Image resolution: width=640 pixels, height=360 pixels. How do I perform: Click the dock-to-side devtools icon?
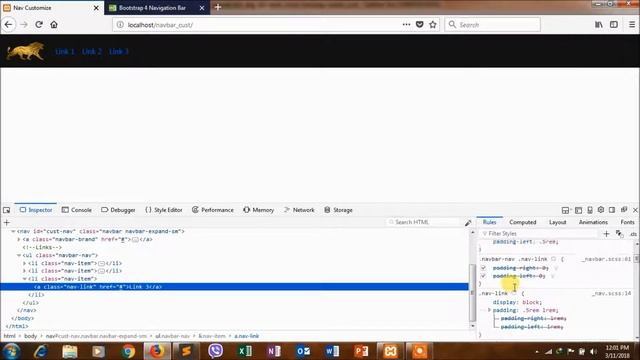point(612,210)
